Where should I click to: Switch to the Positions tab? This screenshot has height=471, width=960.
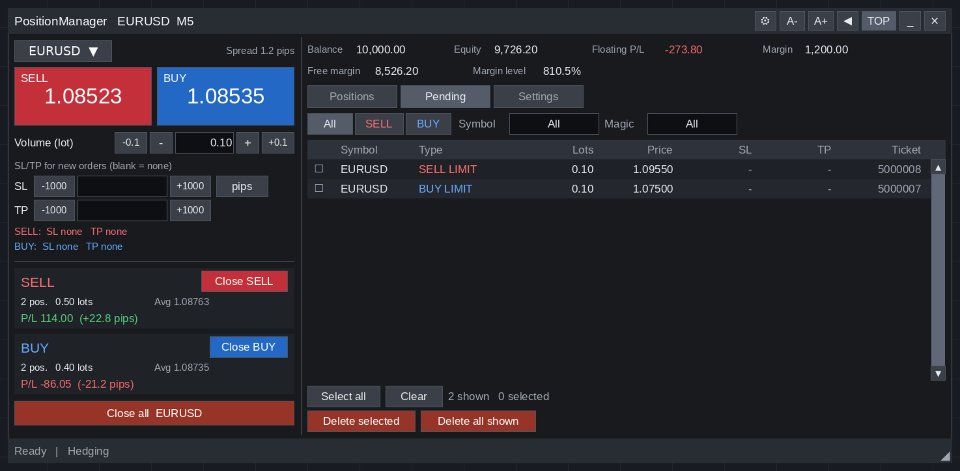[351, 96]
